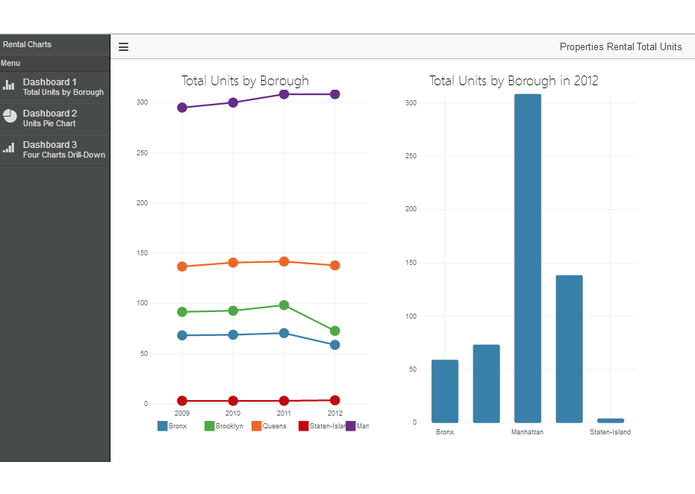Click the Staten-Island 2009 red point
The height and width of the screenshot is (494, 695).
tap(182, 401)
